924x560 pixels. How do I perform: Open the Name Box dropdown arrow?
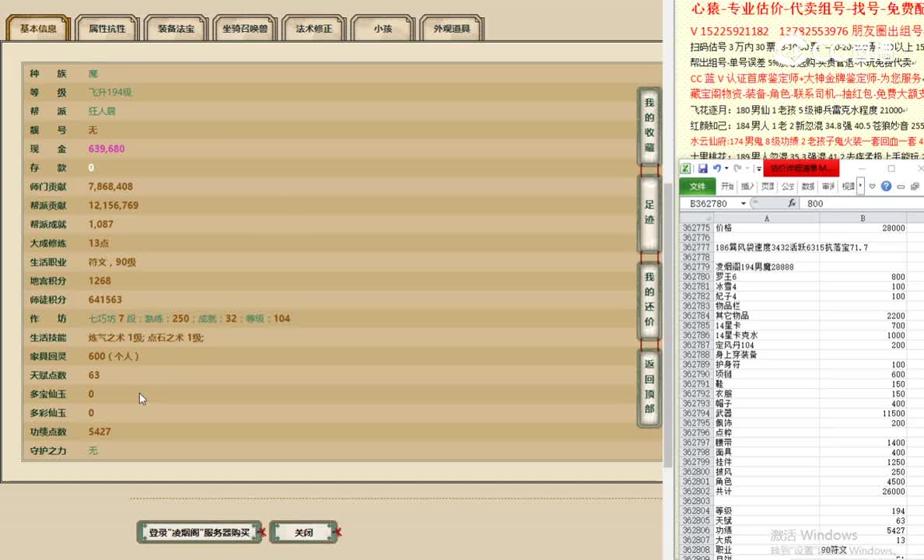click(x=744, y=202)
